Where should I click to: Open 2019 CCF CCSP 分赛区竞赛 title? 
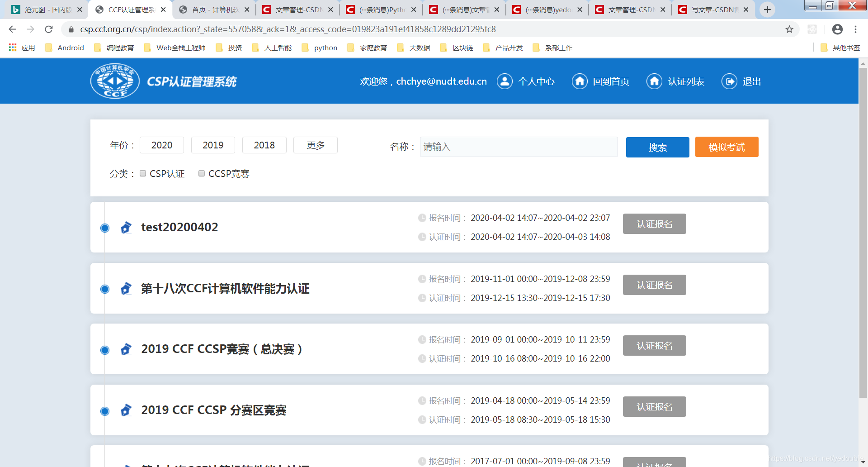(x=214, y=410)
